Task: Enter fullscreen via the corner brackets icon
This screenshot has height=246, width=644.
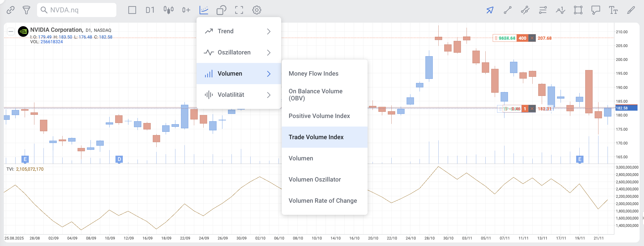Action: 239,10
